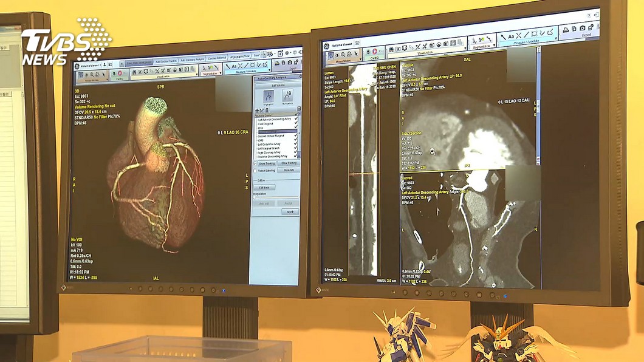The width and height of the screenshot is (644, 362).
Task: Switch to Cardiac Reformat tab
Action: [217, 58]
